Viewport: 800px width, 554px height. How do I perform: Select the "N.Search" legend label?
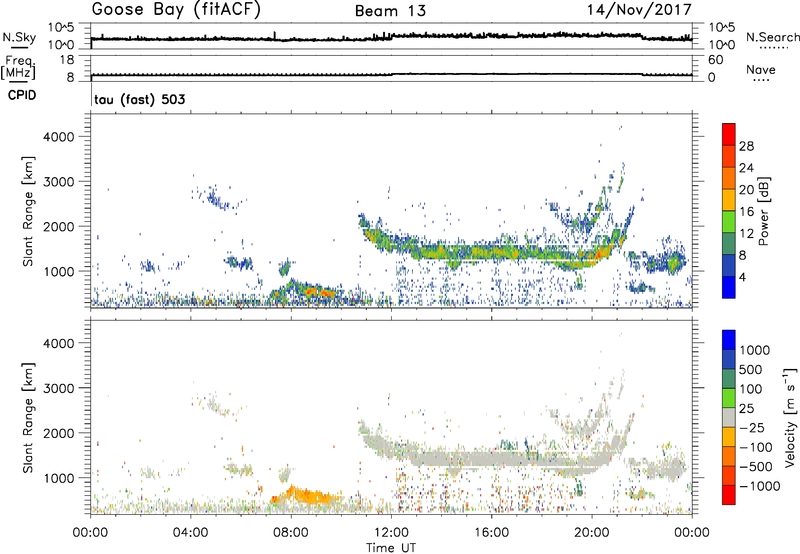pos(773,37)
